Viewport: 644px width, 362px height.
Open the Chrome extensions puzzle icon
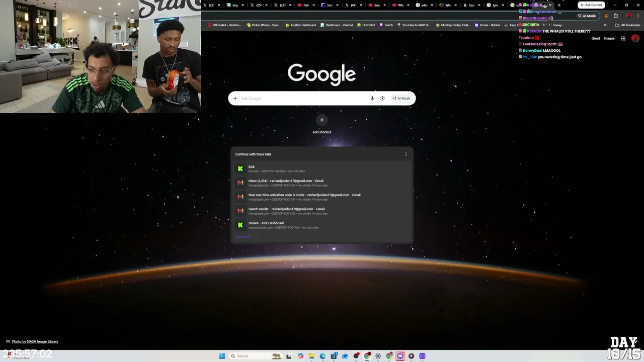coord(615,16)
